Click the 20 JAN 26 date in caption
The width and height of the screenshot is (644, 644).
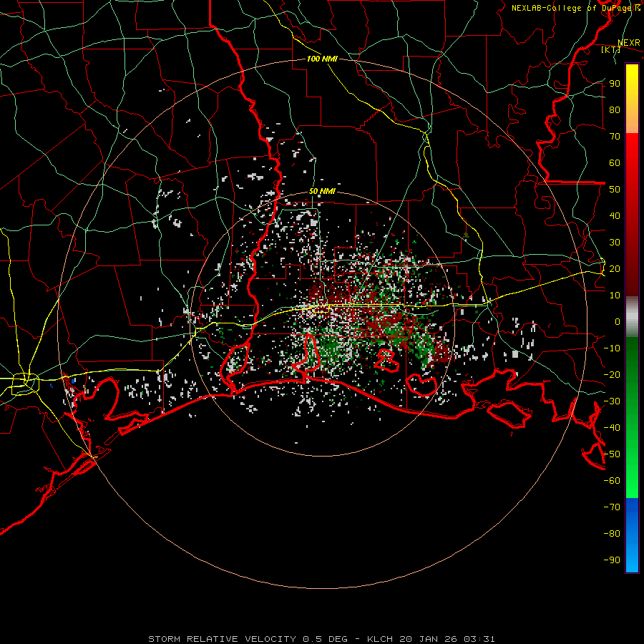coord(429,639)
